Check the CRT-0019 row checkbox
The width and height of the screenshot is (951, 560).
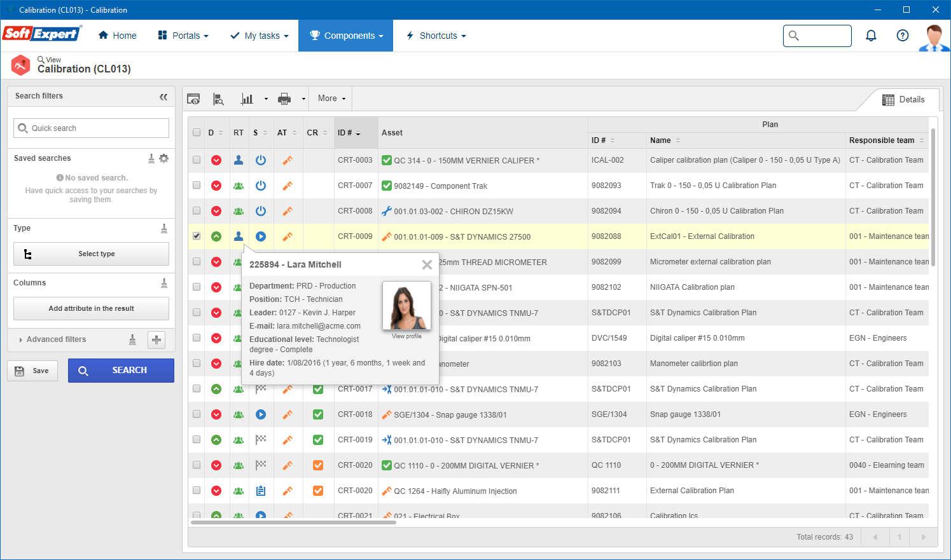[x=197, y=440]
